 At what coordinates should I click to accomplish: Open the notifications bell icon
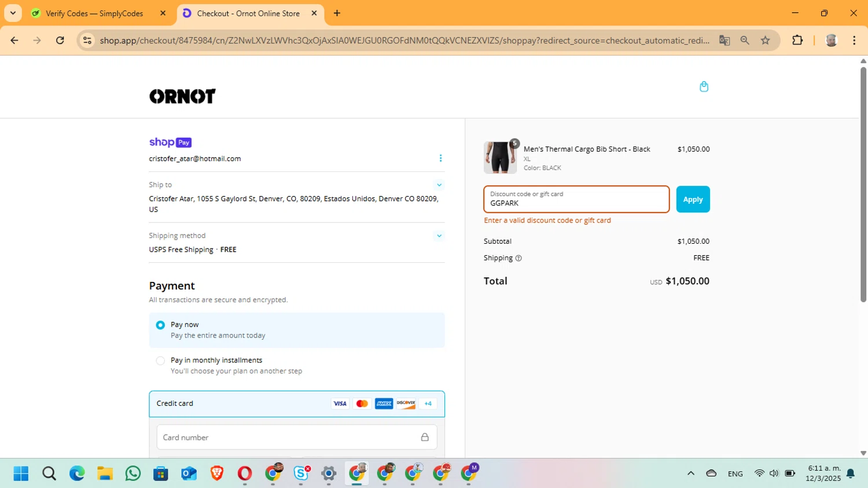(851, 474)
